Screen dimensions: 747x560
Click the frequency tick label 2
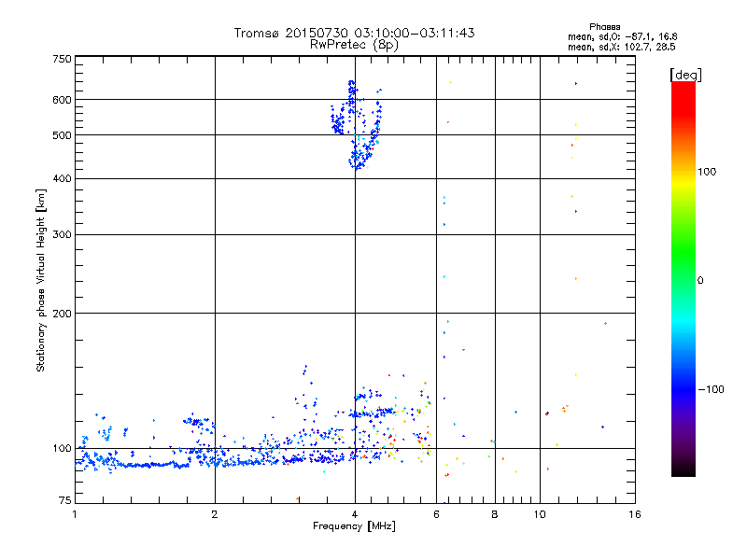pos(215,514)
